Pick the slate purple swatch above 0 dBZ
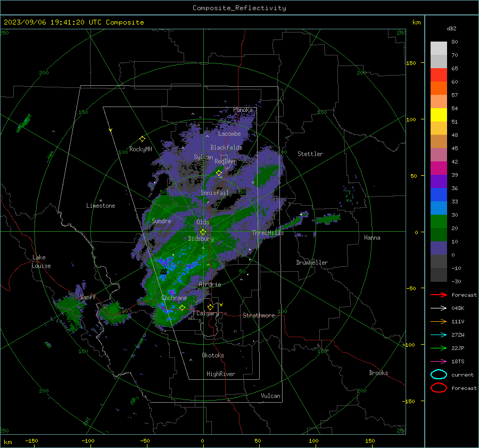Viewport: 479px width, 448px height. (439, 248)
